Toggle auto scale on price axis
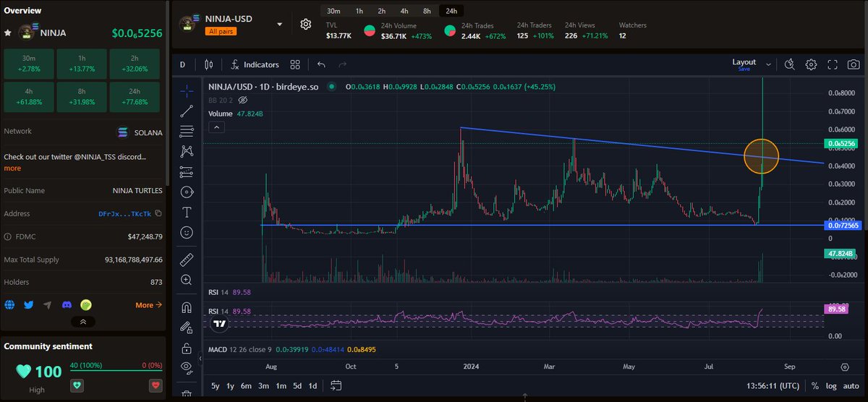The width and height of the screenshot is (868, 402). tap(851, 385)
